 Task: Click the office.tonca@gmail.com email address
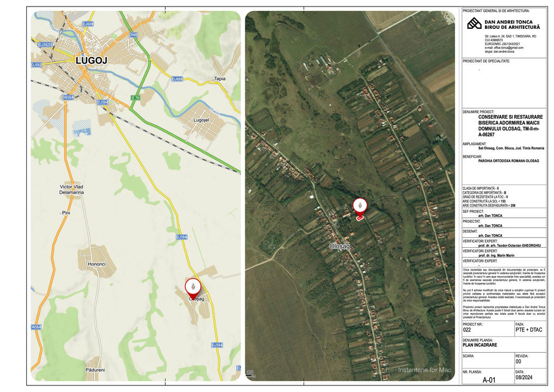(x=508, y=48)
